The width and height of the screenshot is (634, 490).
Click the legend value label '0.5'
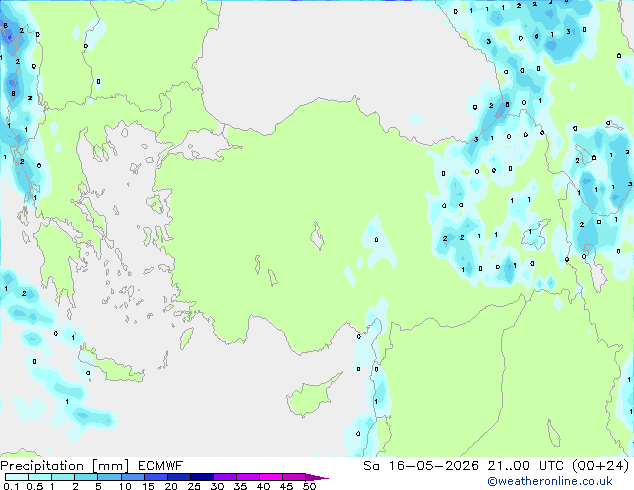[34, 486]
